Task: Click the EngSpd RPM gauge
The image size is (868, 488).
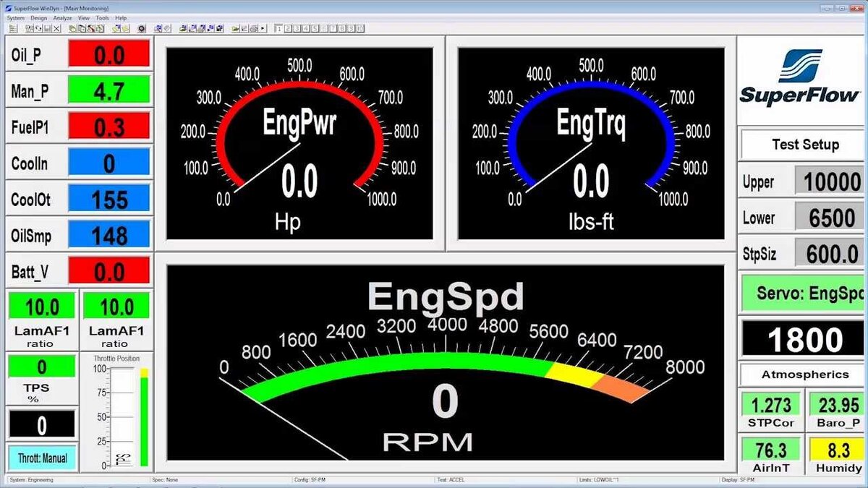Action: point(445,362)
